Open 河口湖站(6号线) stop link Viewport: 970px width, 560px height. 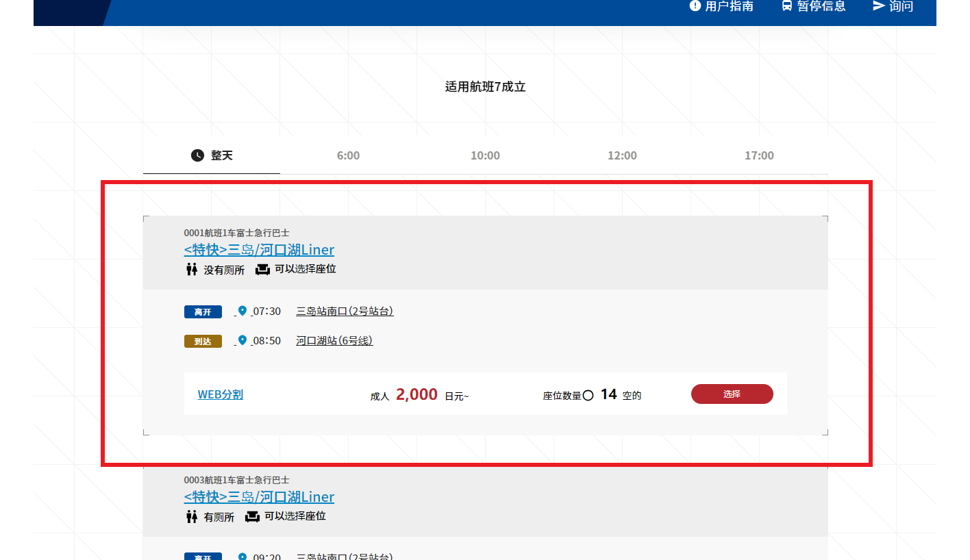[334, 340]
